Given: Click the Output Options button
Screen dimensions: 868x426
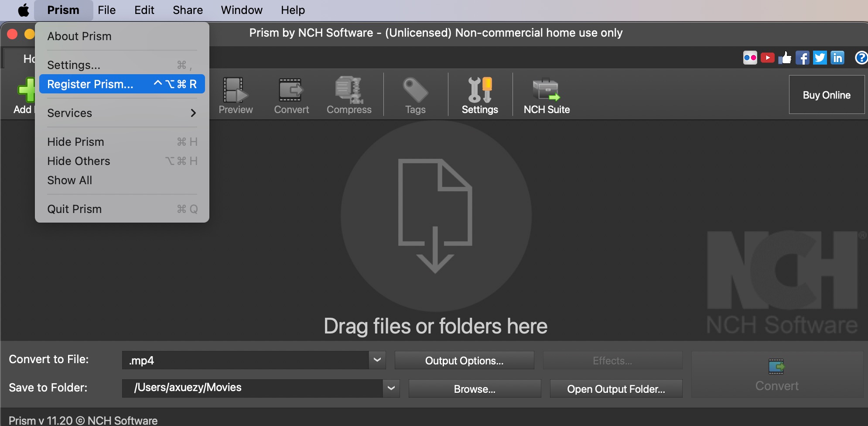Looking at the screenshot, I should tap(464, 361).
